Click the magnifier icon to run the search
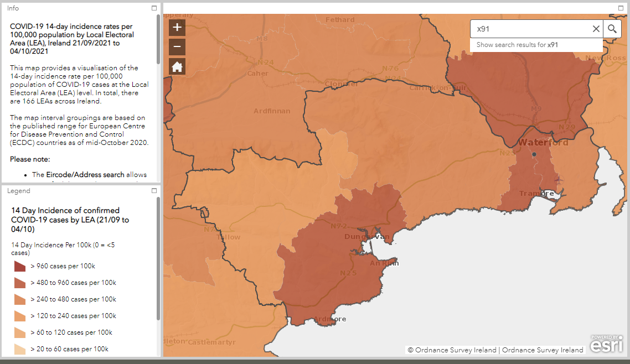Image resolution: width=630 pixels, height=364 pixels. [612, 29]
